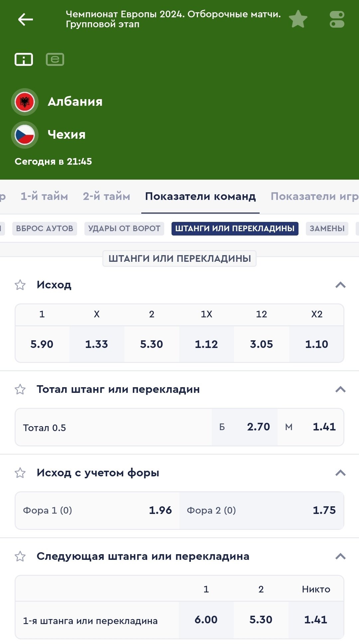Collapse the Исход с учетом форы section
Viewport: 359px width, 644px height.
[x=340, y=473]
